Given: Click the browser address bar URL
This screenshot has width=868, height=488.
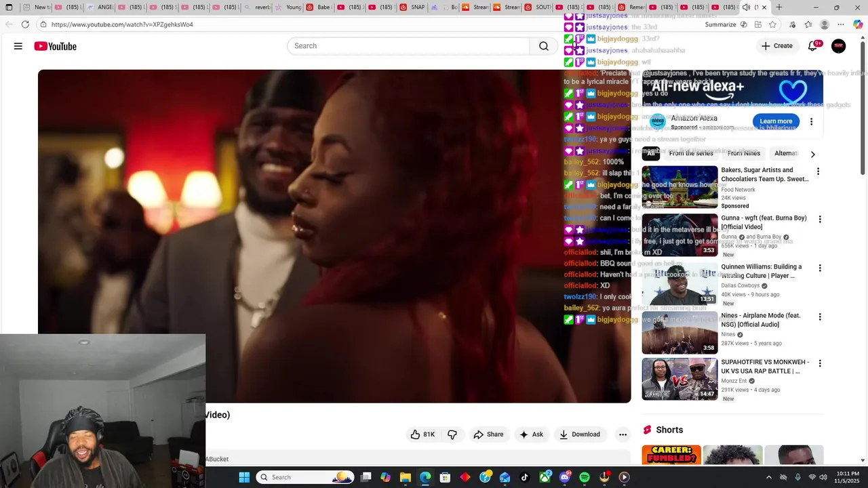Looking at the screenshot, I should point(122,24).
